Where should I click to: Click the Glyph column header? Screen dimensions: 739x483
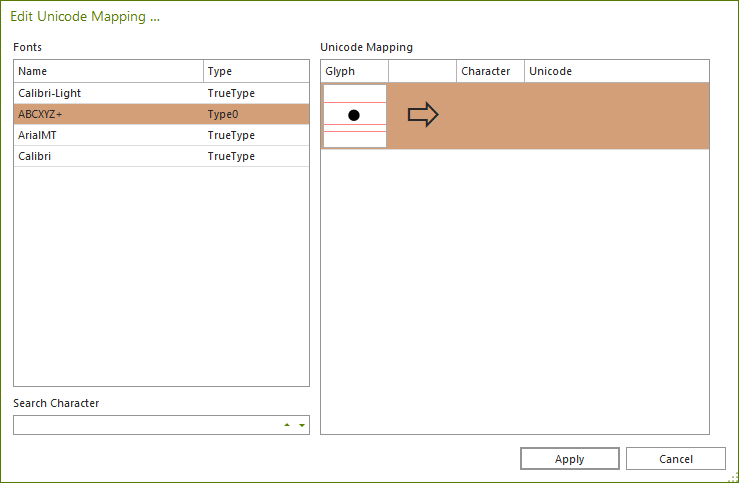click(354, 71)
